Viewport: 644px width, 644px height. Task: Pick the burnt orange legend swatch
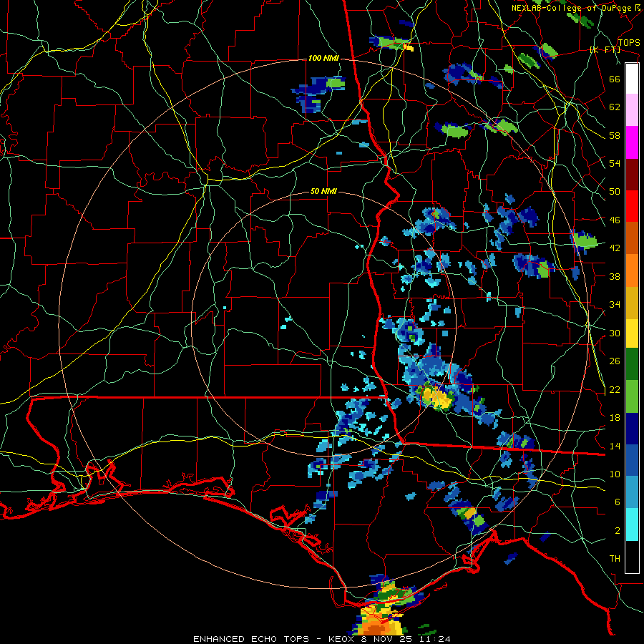pos(632,238)
